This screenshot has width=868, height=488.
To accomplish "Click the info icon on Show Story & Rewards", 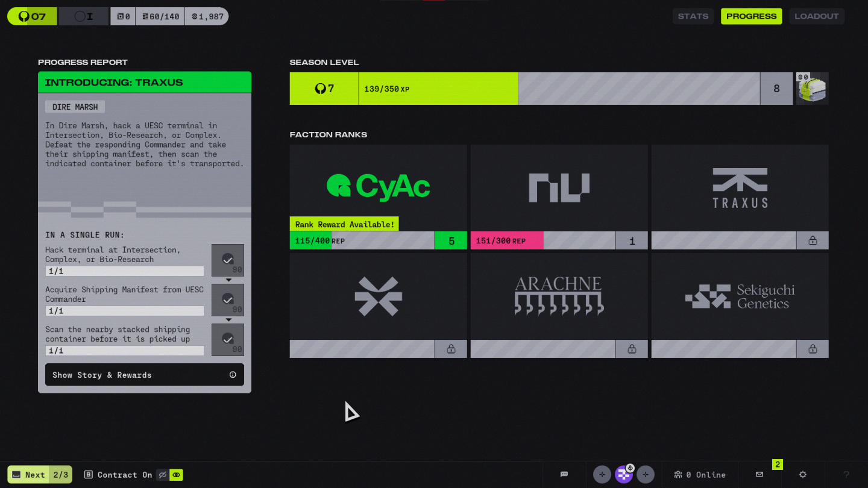I will coord(233,375).
